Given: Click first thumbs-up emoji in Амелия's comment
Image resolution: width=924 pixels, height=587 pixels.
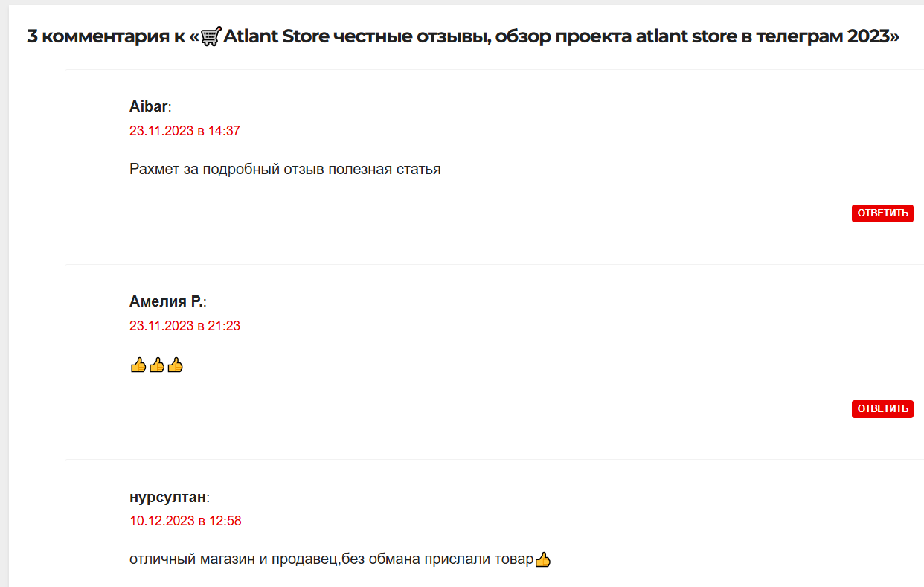Looking at the screenshot, I should pos(138,365).
